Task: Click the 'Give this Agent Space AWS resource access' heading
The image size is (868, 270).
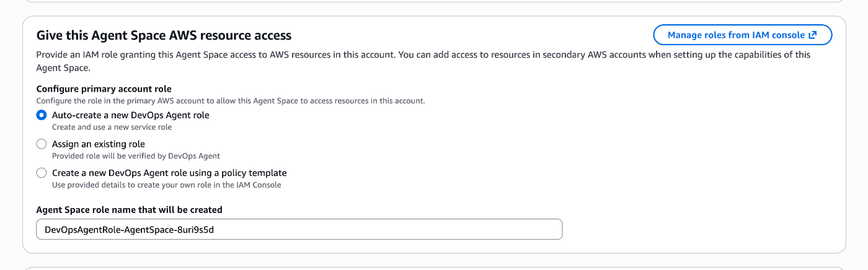Action: tap(164, 35)
